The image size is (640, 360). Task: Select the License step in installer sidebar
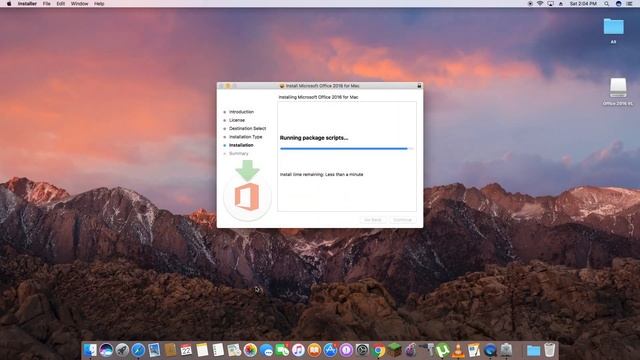coord(237,120)
